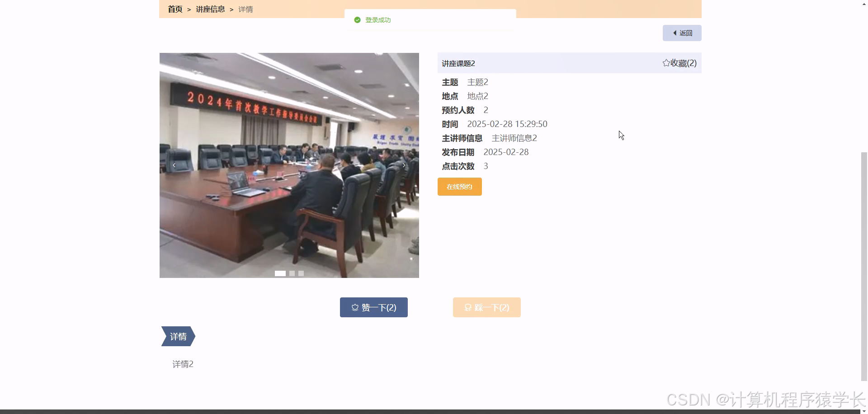This screenshot has width=868, height=414.
Task: Open the 首页 breadcrumb link
Action: point(175,9)
